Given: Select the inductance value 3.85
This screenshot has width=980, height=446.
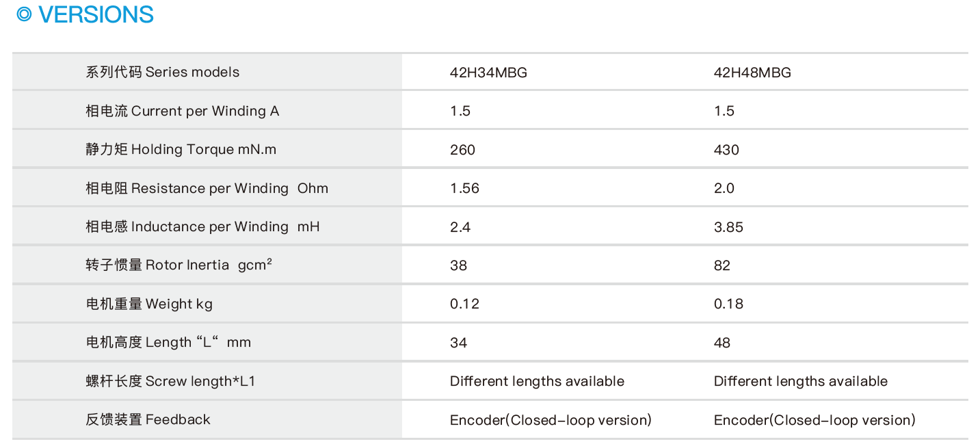Looking at the screenshot, I should click(x=728, y=226).
